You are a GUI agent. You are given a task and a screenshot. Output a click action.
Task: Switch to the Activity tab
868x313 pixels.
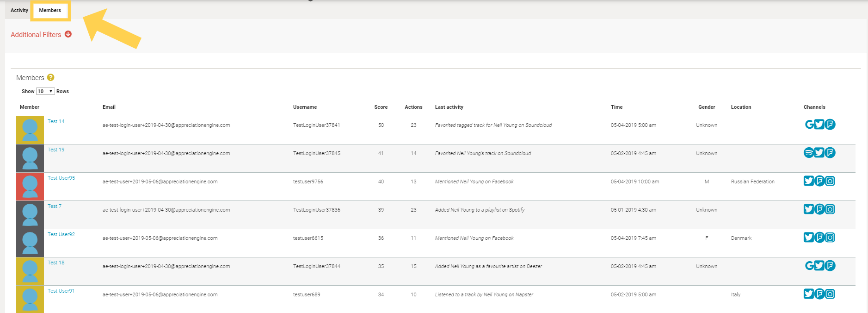[x=19, y=10]
